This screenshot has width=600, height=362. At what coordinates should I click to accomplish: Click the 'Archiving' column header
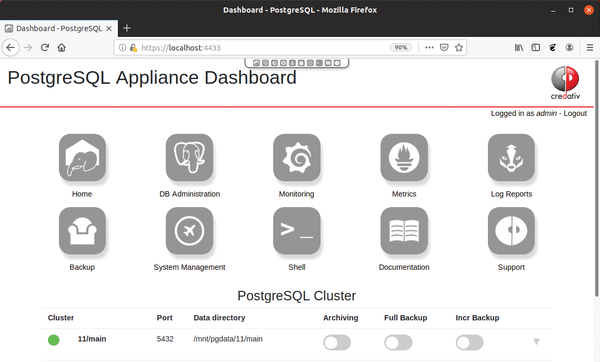341,318
